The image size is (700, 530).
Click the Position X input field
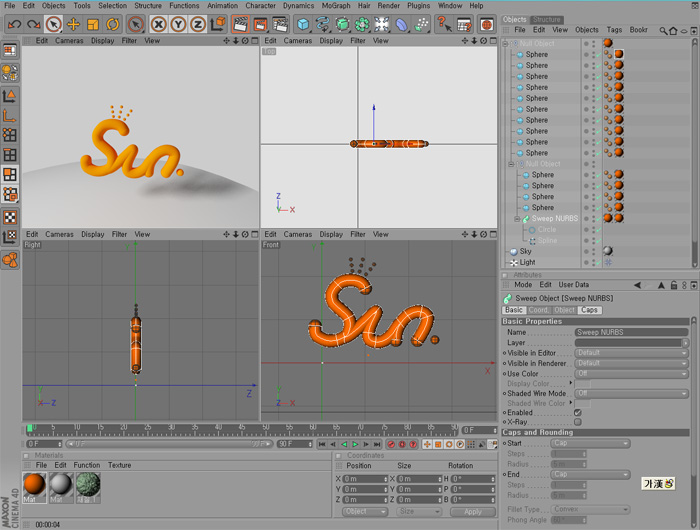click(365, 479)
